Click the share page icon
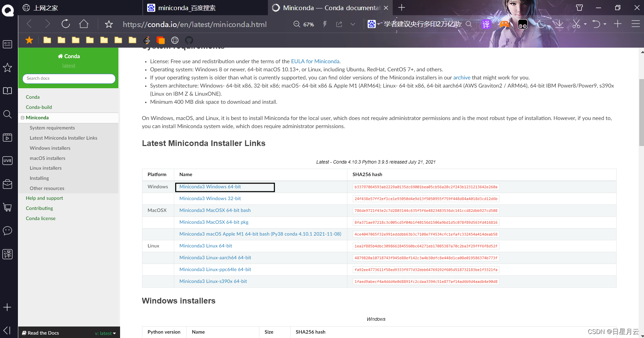644x338 pixels. (339, 24)
